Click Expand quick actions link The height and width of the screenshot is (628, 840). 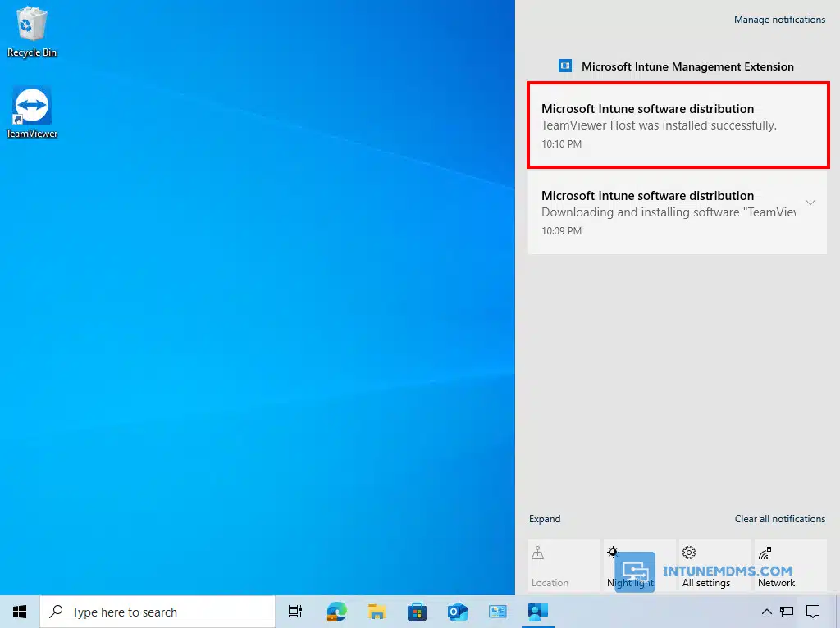(545, 519)
